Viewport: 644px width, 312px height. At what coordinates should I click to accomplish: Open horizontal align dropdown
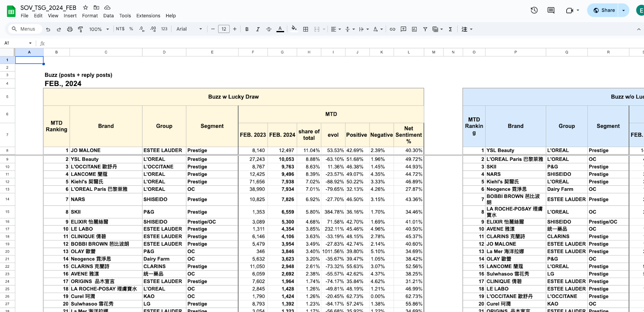pos(336,29)
